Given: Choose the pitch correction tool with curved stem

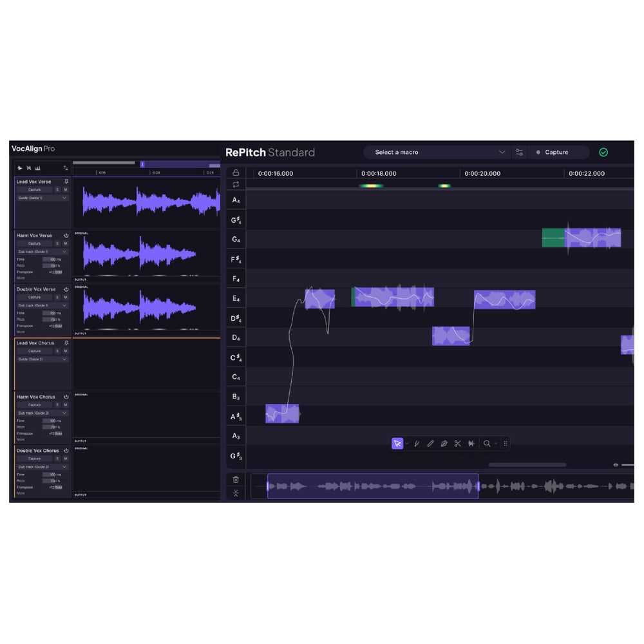Looking at the screenshot, I should (417, 444).
